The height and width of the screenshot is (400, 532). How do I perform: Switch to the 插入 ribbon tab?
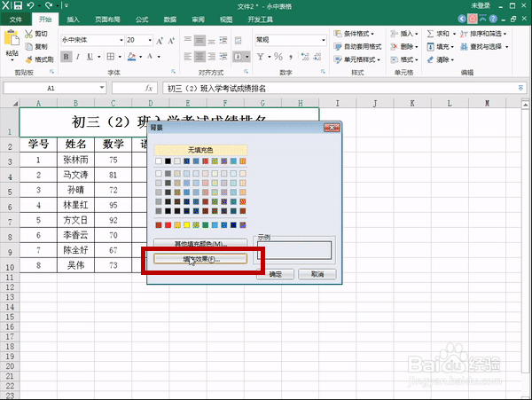click(x=73, y=20)
